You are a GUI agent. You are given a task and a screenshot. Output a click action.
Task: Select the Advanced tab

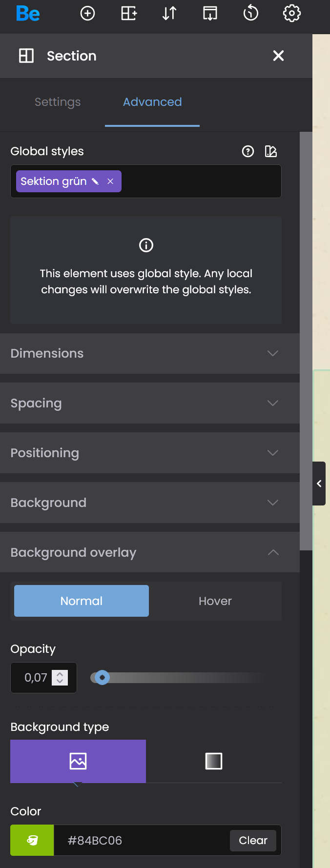pyautogui.click(x=152, y=102)
